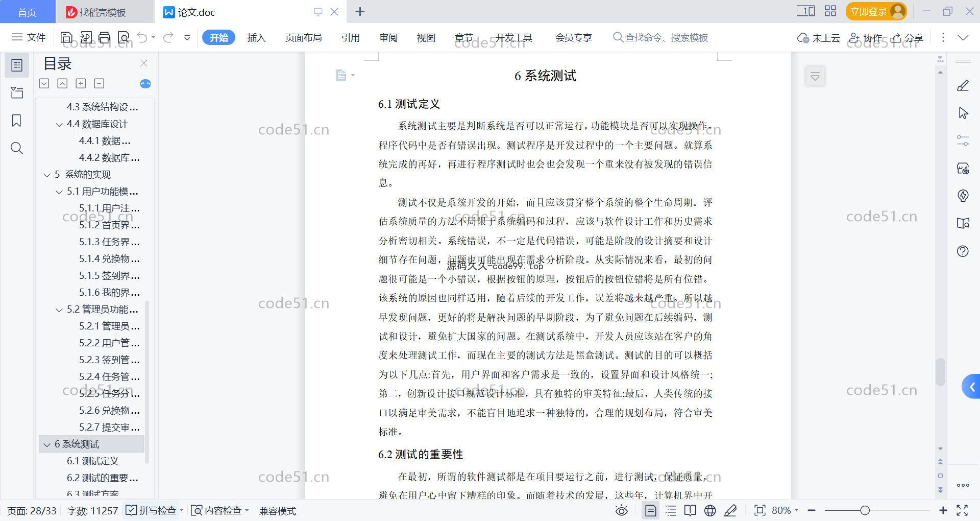The width and height of the screenshot is (980, 521).
Task: Click the save document icon
Action: [x=66, y=37]
